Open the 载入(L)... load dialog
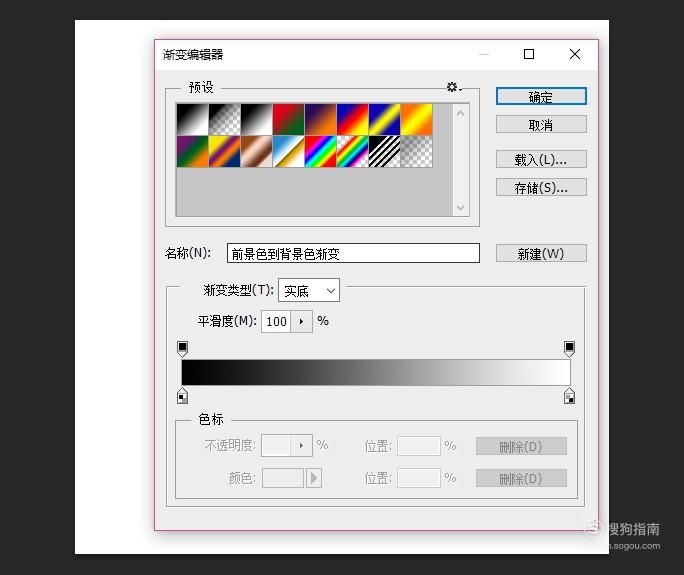 pyautogui.click(x=541, y=159)
